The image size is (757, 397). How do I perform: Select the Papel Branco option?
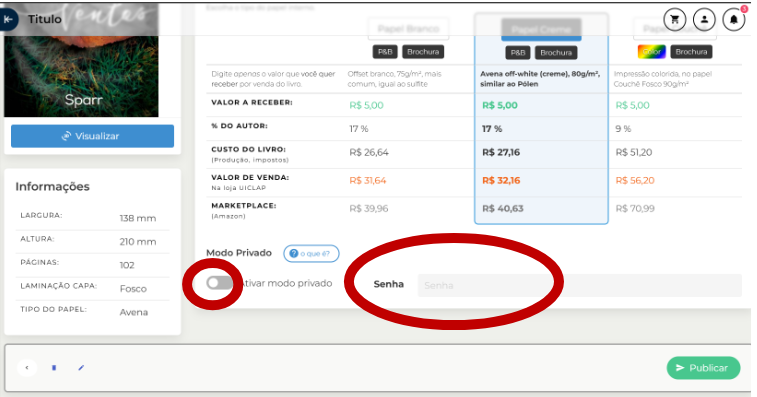408,29
